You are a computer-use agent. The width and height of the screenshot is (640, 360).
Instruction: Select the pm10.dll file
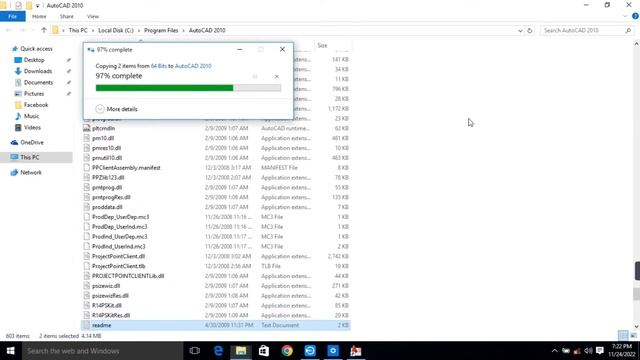pyautogui.click(x=103, y=138)
